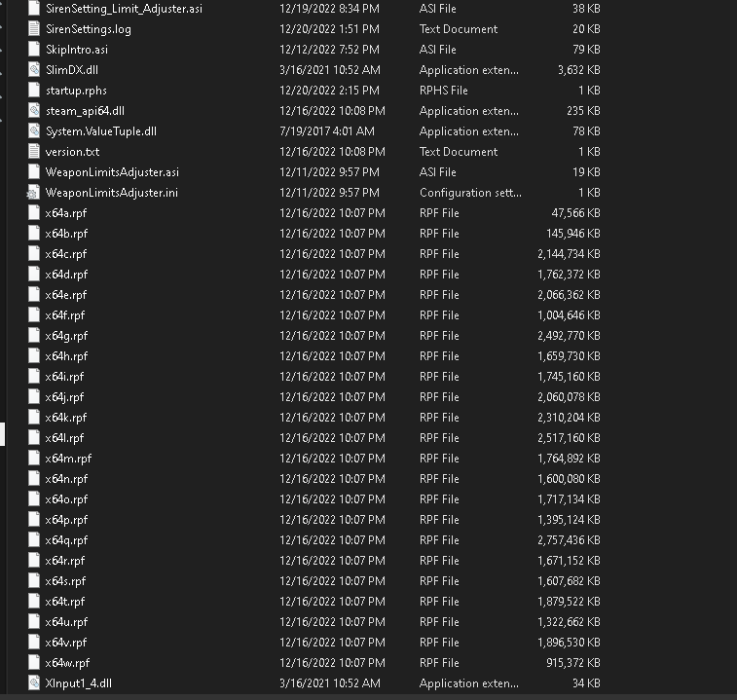The height and width of the screenshot is (700, 737).
Task: Click the SirenSettings.log file icon
Action: click(x=36, y=29)
